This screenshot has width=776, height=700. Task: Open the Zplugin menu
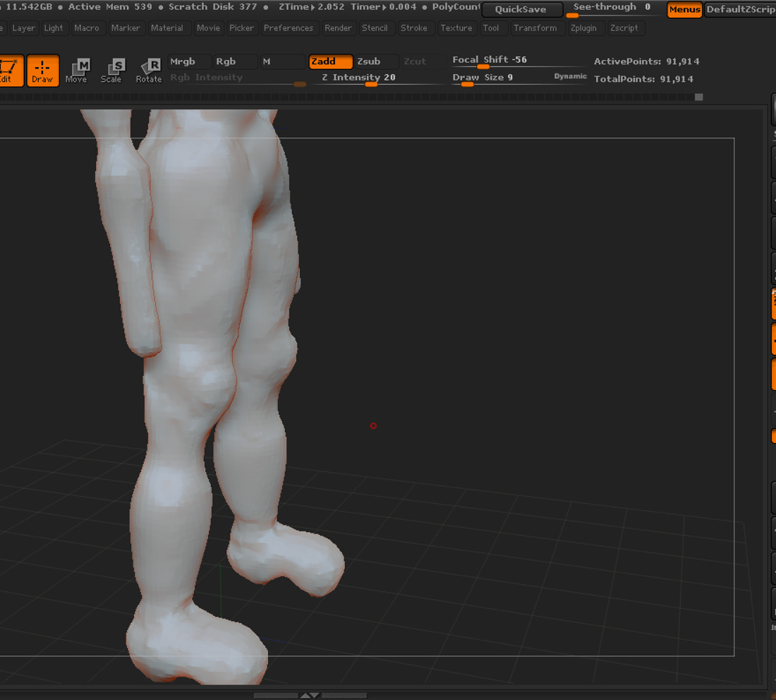tap(583, 28)
